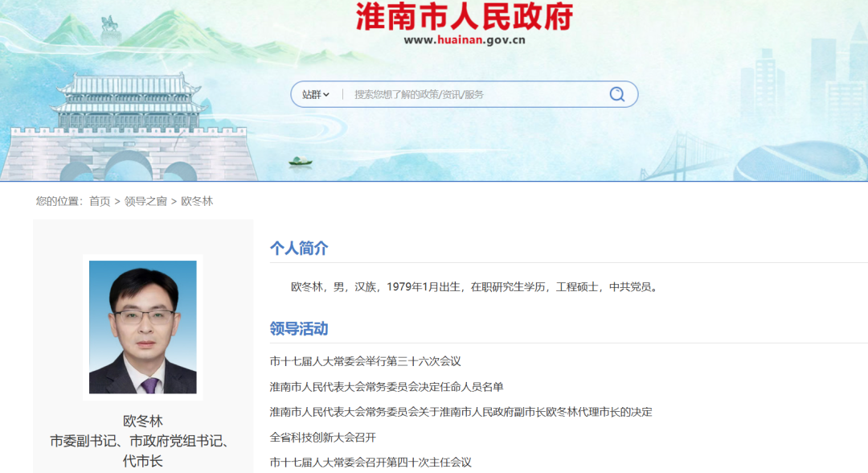Click the 个人简介 section heading

click(299, 248)
